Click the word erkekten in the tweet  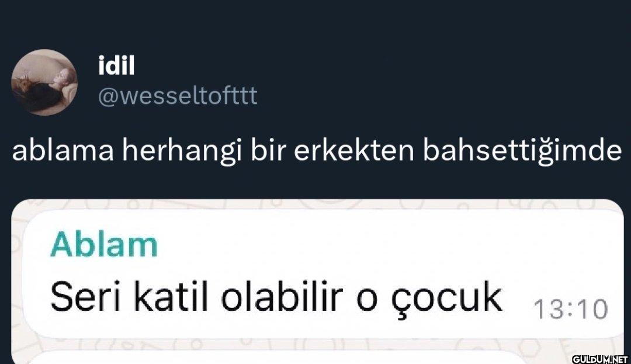(353, 150)
